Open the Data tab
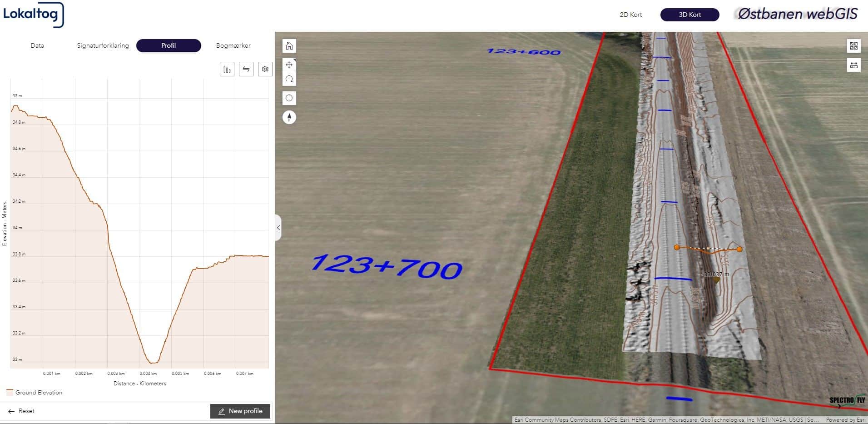Screen dimensions: 868x424 pos(37,45)
